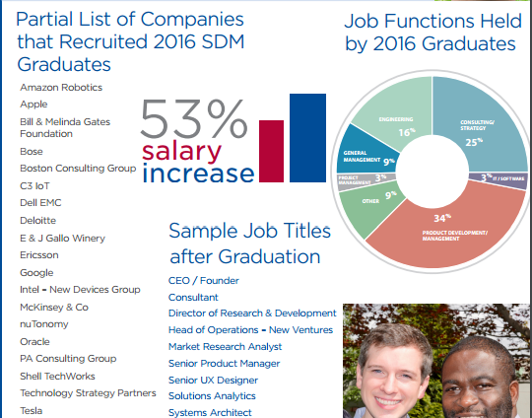532x418 pixels.
Task: Click the red bar in salary chart
Action: (x=272, y=151)
